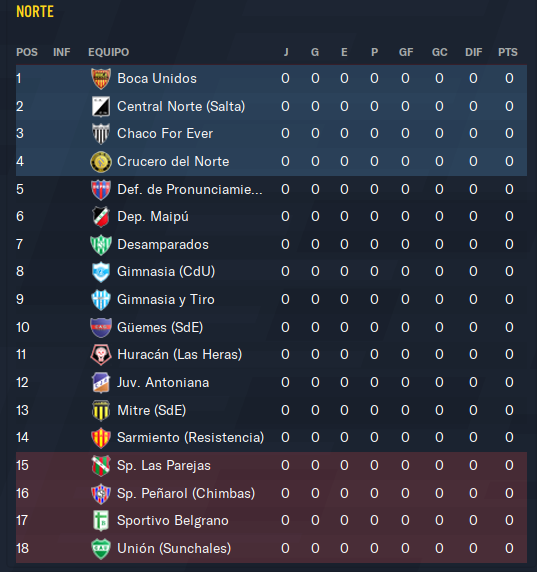Open the Crucero del Norte yellow badge
The height and width of the screenshot is (572, 537).
pyautogui.click(x=101, y=162)
